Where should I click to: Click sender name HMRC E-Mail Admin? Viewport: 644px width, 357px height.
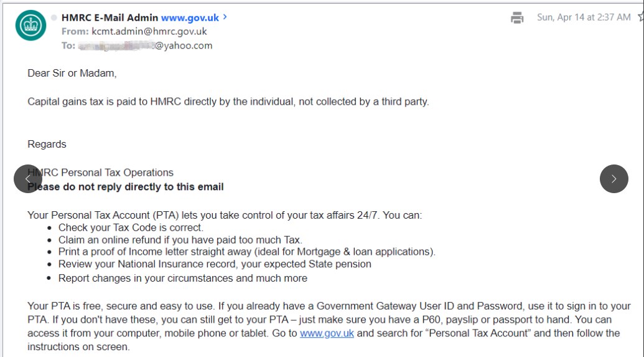[110, 17]
